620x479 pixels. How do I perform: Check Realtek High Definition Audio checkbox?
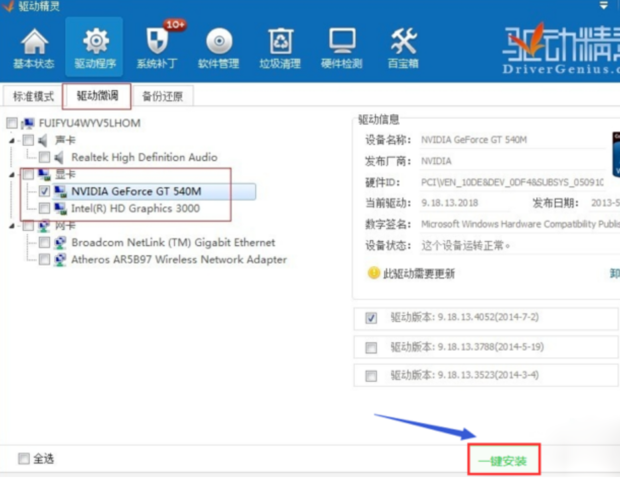pyautogui.click(x=44, y=158)
